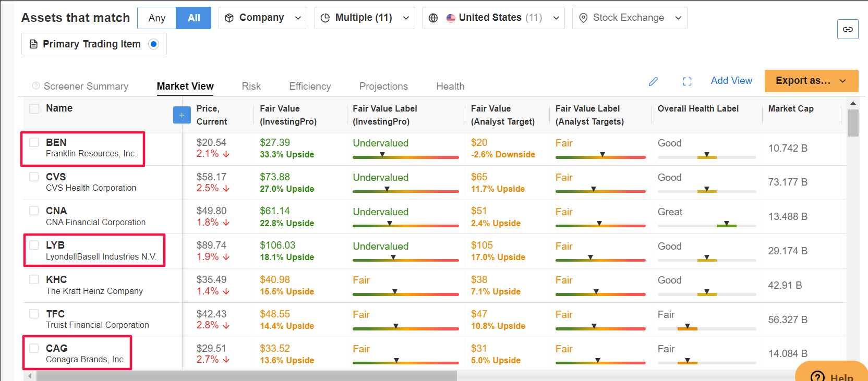
Task: Check the CVS Health Corporation checkbox
Action: 34,177
